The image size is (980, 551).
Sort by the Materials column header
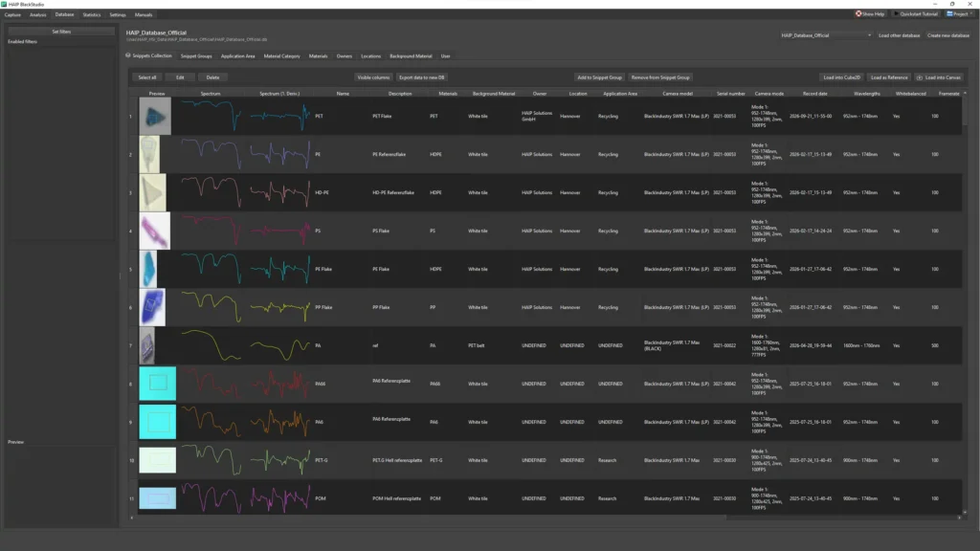pos(448,94)
